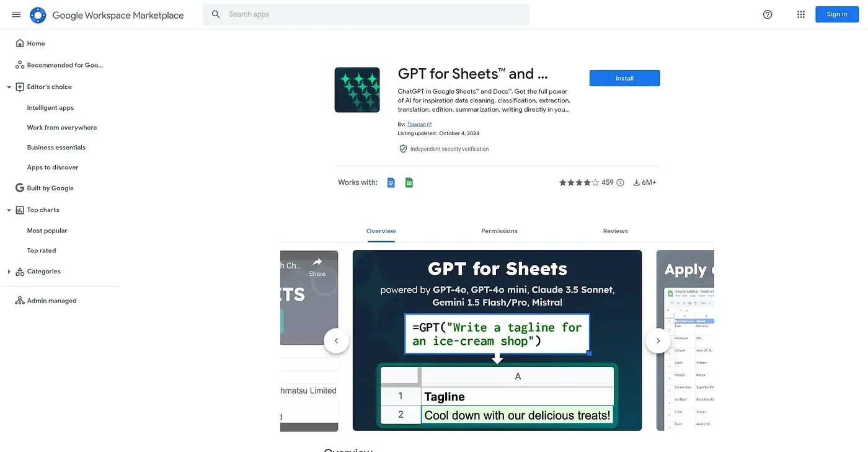This screenshot has height=452, width=868.
Task: Expand the Categories section
Action: click(x=9, y=272)
